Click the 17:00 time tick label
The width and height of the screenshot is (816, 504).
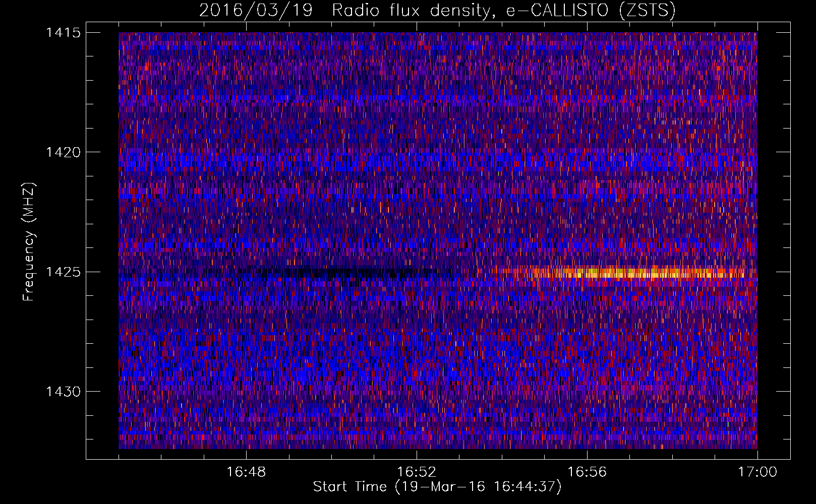click(757, 472)
